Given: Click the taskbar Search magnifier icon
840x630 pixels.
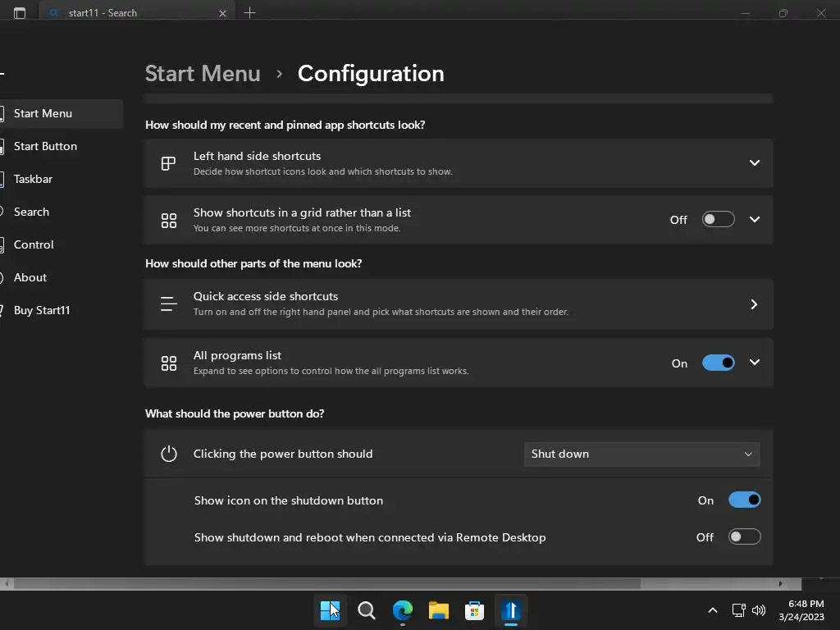Looking at the screenshot, I should pyautogui.click(x=367, y=610).
